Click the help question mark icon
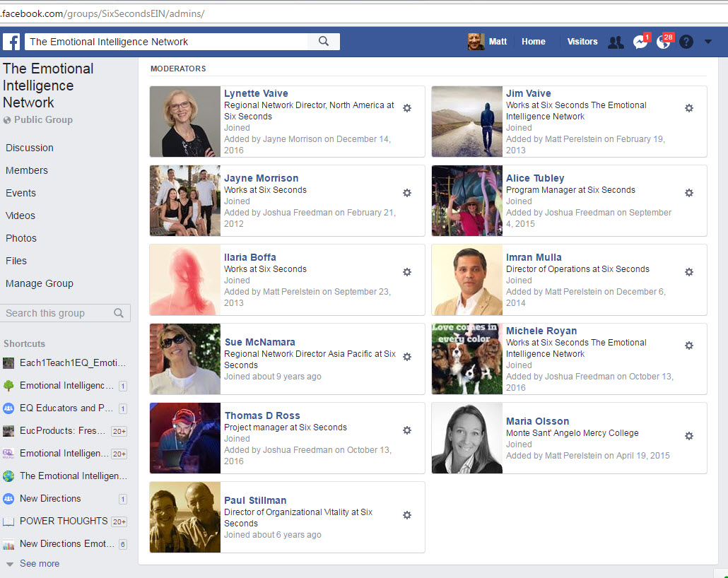This screenshot has height=578, width=728. (686, 42)
